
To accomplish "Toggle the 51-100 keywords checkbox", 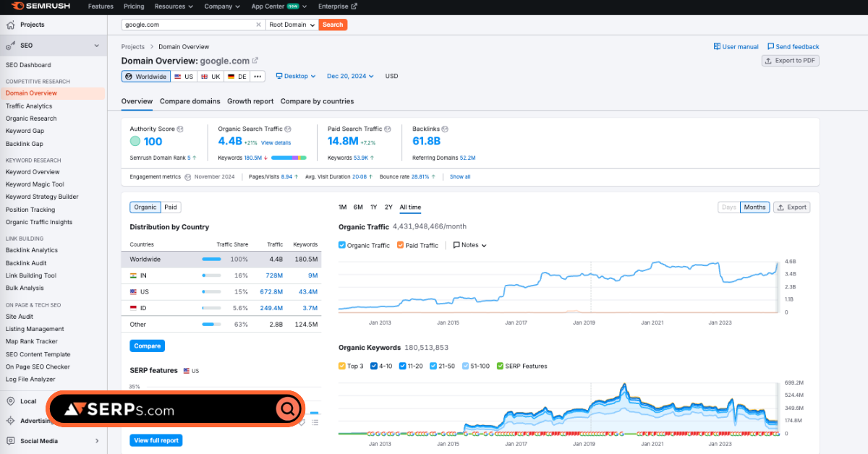I will pyautogui.click(x=465, y=366).
